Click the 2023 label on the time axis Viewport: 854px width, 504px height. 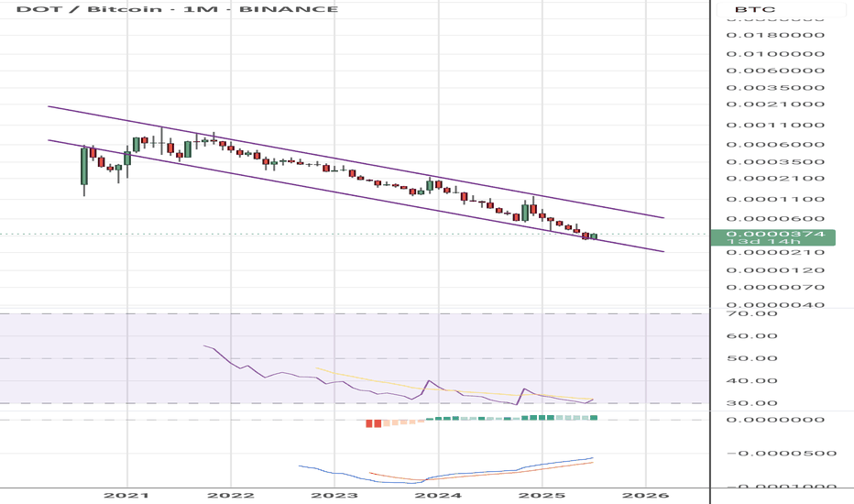[334, 495]
